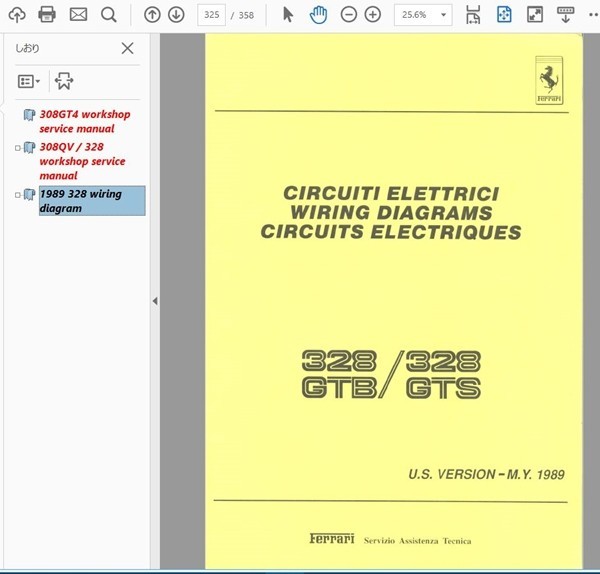
Task: Close the bookmarks panel
Action: [127, 48]
